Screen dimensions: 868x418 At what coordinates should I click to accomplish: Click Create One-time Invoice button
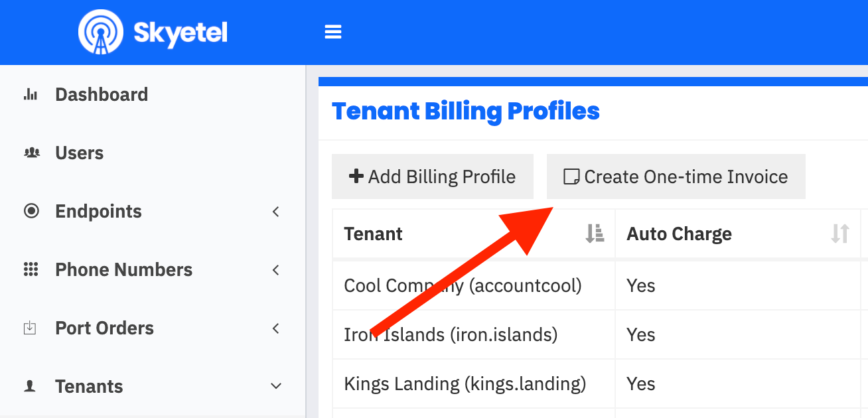tap(676, 176)
